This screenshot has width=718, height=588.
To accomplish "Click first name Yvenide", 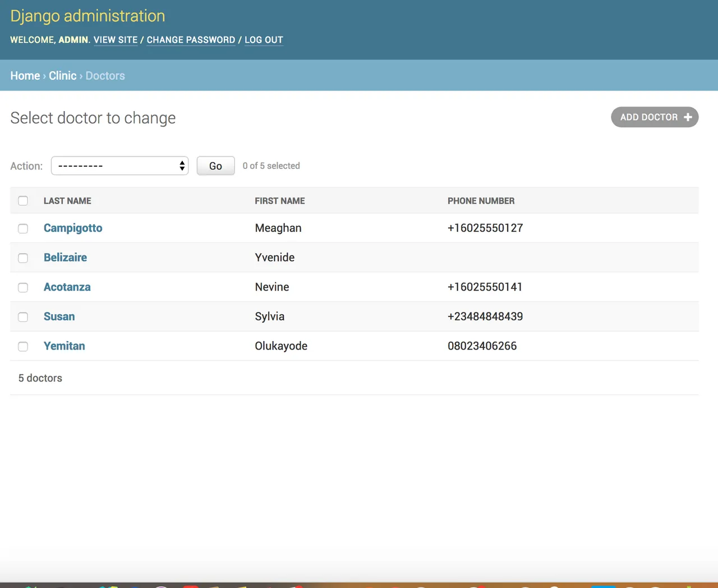I will [x=275, y=258].
